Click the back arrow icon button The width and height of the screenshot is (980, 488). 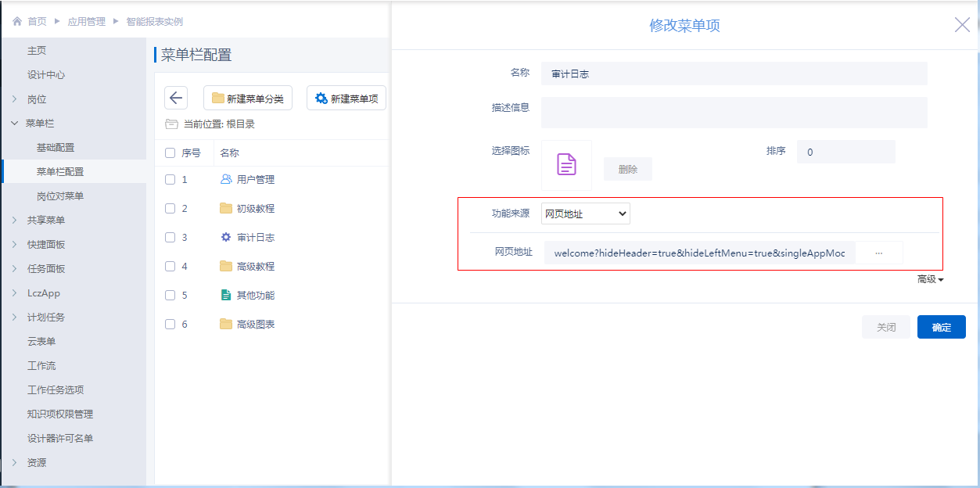click(x=176, y=98)
